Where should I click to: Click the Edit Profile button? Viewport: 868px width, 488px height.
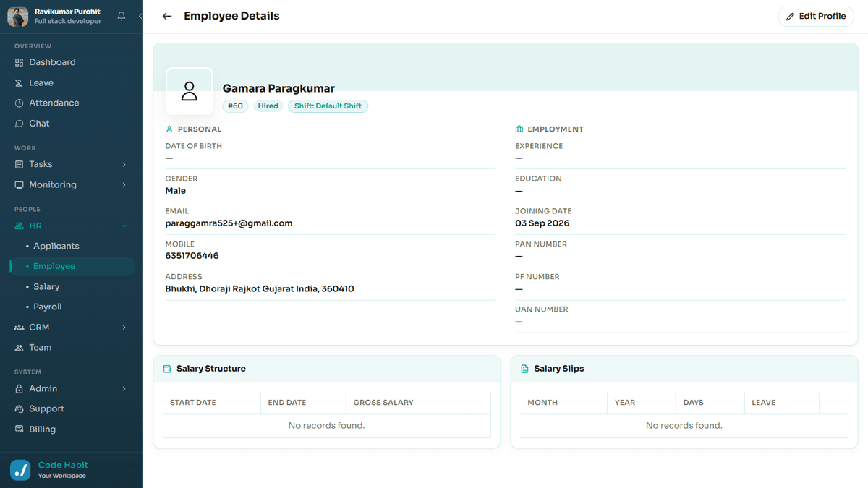point(816,16)
